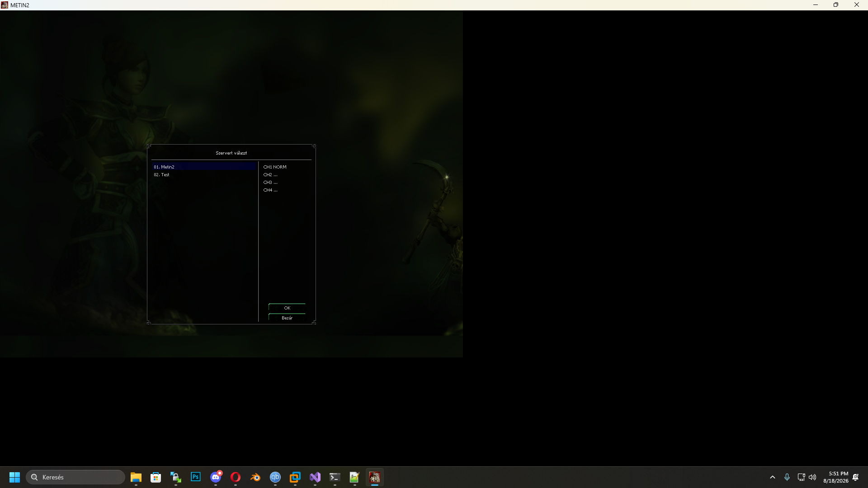Launch Photoshop from taskbar
868x488 pixels.
pyautogui.click(x=196, y=477)
